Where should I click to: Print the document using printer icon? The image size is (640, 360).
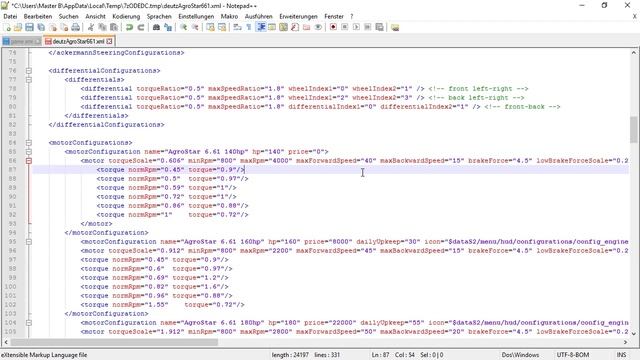tap(76, 27)
